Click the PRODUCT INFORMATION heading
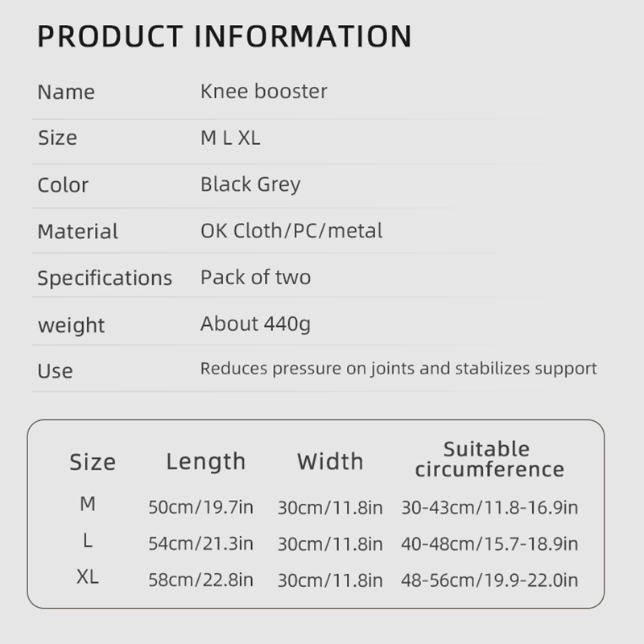 pos(225,36)
